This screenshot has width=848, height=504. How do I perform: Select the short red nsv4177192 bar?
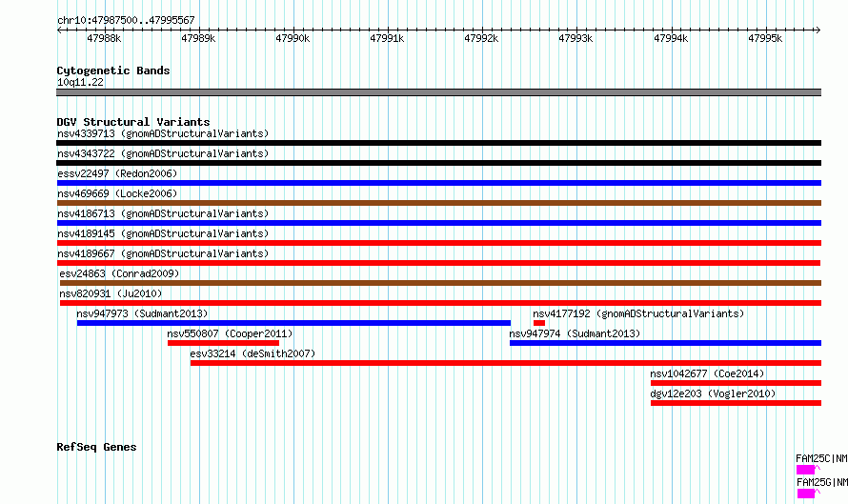pos(539,323)
